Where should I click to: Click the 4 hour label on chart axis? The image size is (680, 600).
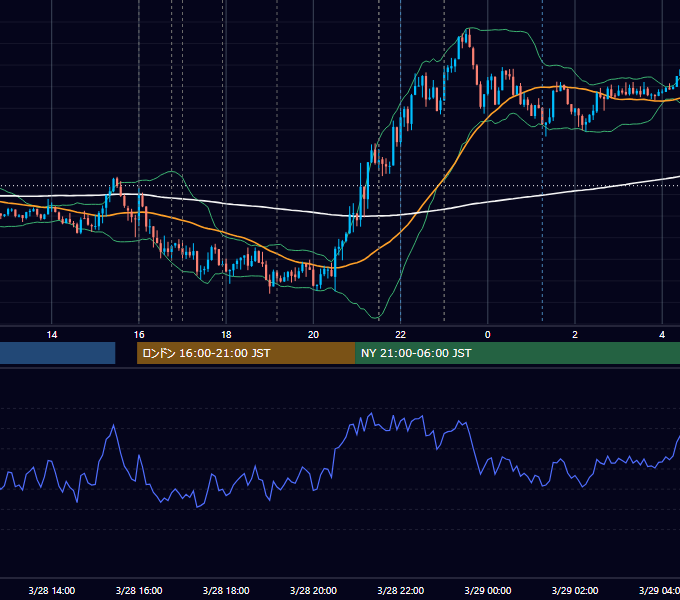(662, 335)
